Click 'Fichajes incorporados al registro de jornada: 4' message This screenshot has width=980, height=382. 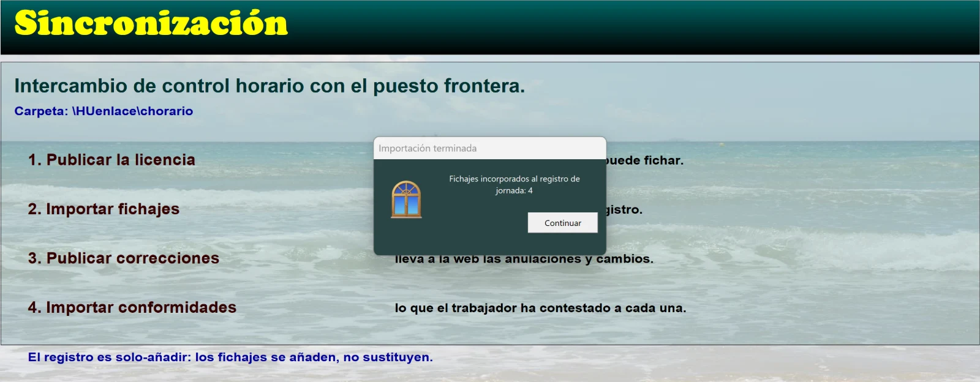click(514, 185)
